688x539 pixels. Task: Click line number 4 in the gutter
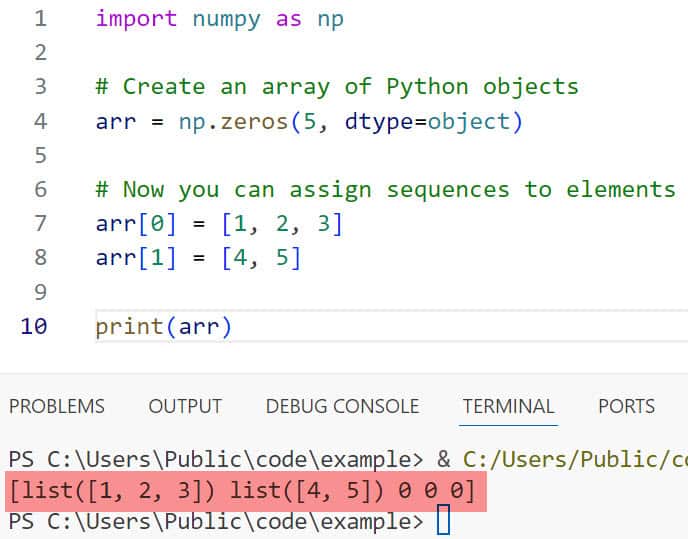click(x=40, y=122)
